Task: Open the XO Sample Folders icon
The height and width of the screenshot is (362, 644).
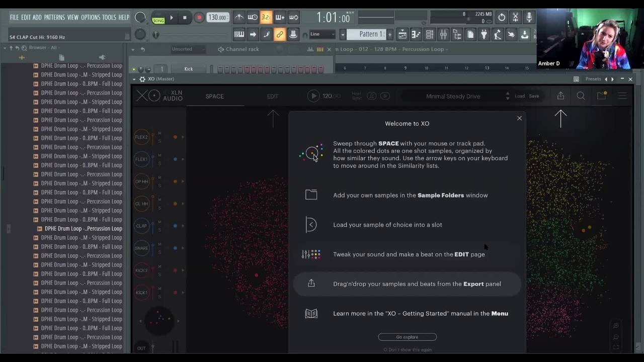Action: click(601, 96)
